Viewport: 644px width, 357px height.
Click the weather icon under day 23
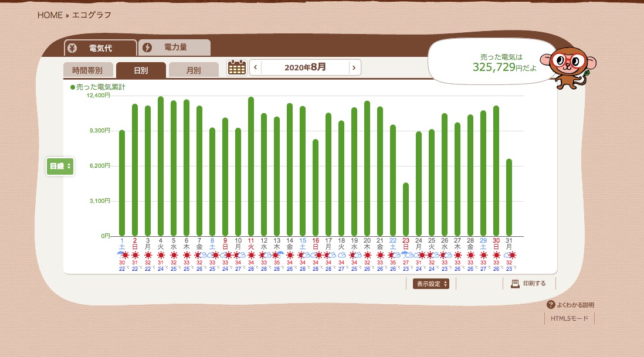[406, 255]
